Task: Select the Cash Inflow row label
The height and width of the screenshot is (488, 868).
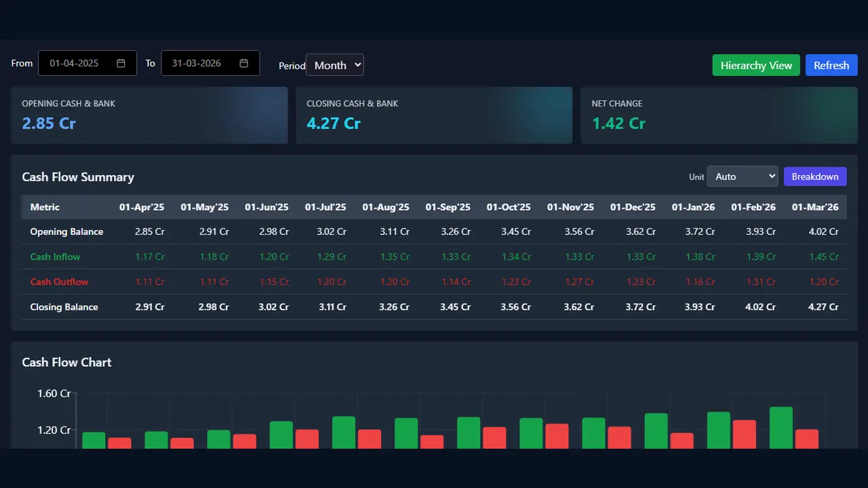Action: (x=55, y=257)
